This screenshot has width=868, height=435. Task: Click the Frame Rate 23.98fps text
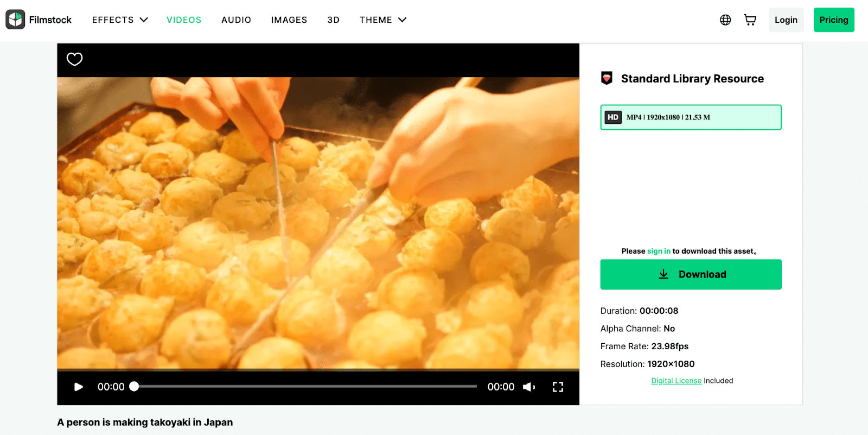click(x=644, y=346)
